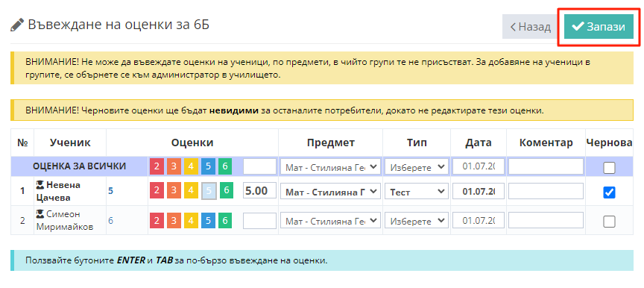Open type dropdown for Симеон Миримайков
This screenshot has height=288, width=644.
(417, 221)
